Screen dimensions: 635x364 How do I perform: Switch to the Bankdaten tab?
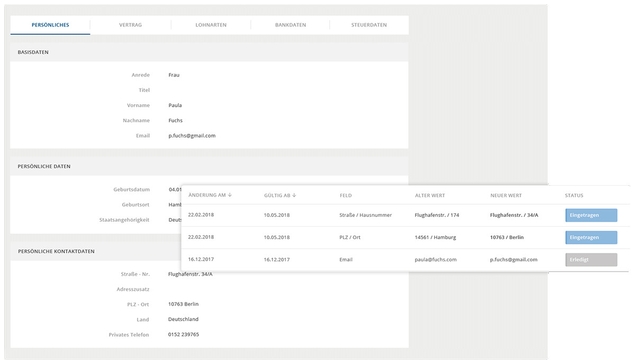(290, 25)
